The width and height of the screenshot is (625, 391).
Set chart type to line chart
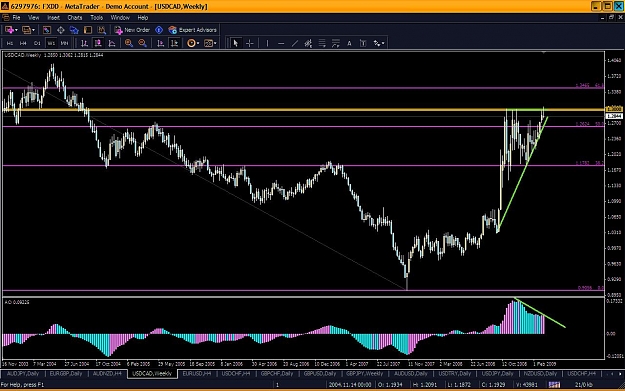click(x=112, y=43)
